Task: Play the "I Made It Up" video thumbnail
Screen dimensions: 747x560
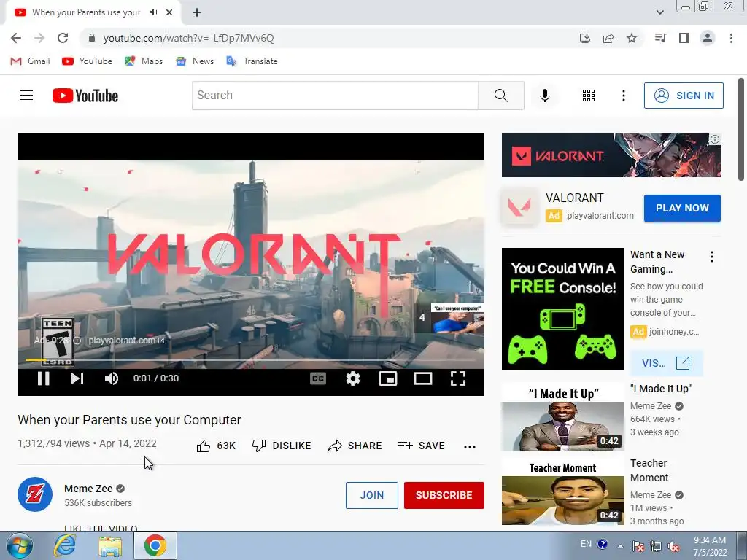Action: [562, 416]
